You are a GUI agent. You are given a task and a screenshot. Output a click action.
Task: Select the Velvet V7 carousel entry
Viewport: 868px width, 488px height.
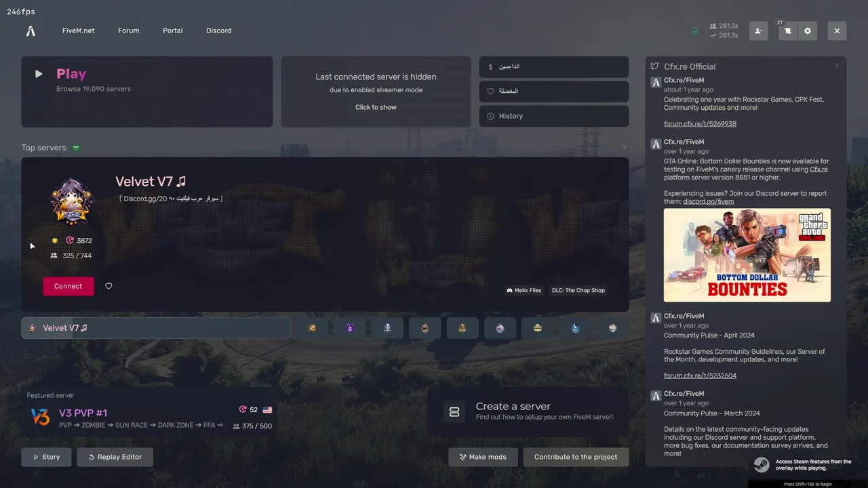click(x=156, y=328)
